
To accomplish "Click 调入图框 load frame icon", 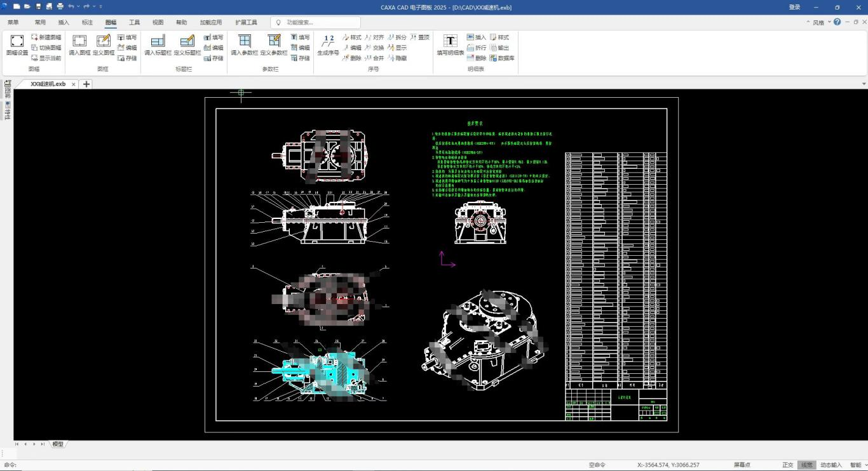I will click(79, 45).
